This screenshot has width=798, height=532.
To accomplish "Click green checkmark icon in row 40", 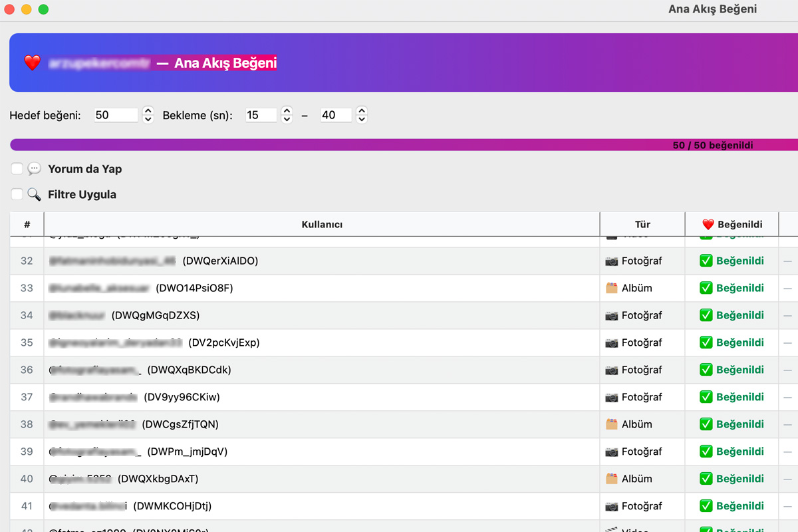I will click(x=706, y=479).
